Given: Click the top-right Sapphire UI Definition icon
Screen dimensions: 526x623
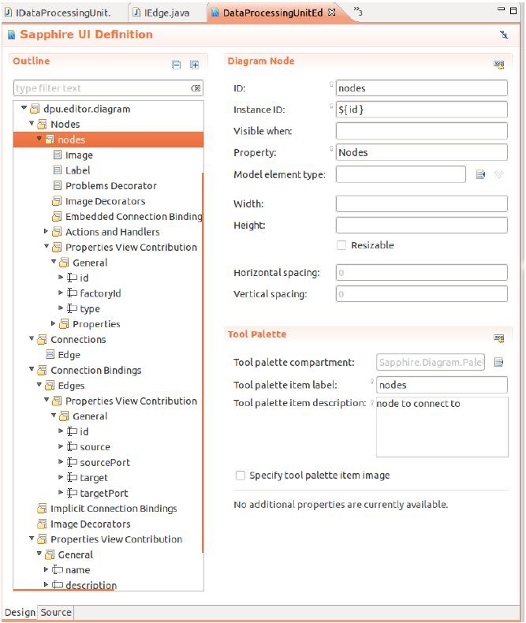Looking at the screenshot, I should pos(504,35).
